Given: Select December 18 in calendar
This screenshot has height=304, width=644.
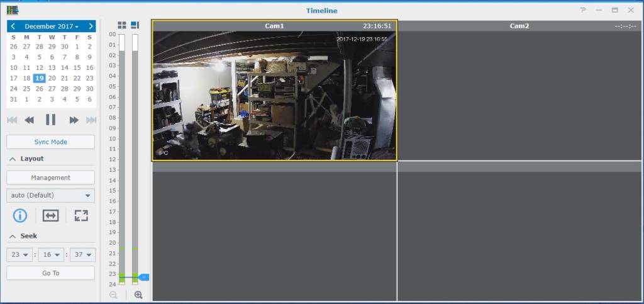Looking at the screenshot, I should [26, 78].
